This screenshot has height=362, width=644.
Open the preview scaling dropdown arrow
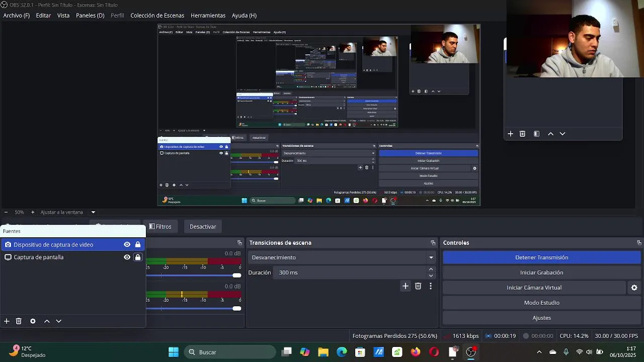(x=93, y=212)
